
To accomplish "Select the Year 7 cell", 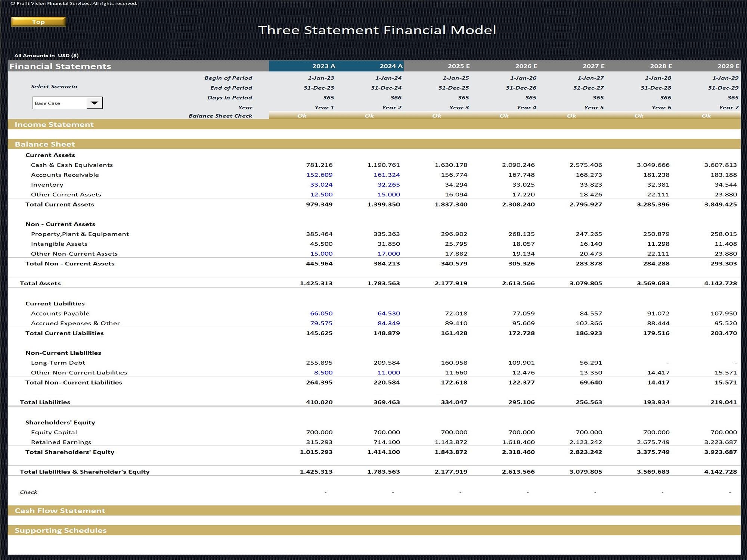I will (729, 108).
